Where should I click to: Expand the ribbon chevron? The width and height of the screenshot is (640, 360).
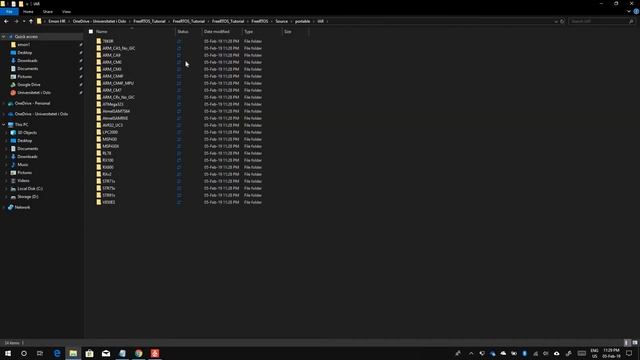click(629, 11)
